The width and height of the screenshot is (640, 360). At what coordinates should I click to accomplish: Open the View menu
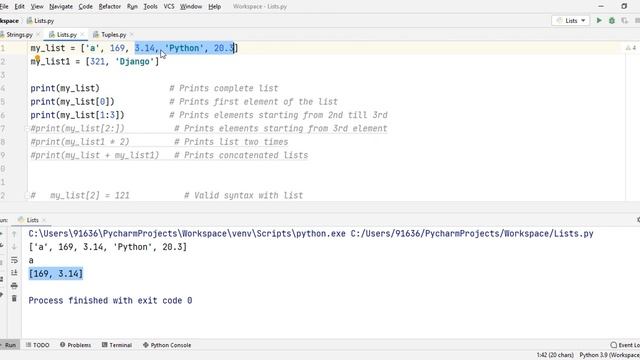(37, 7)
